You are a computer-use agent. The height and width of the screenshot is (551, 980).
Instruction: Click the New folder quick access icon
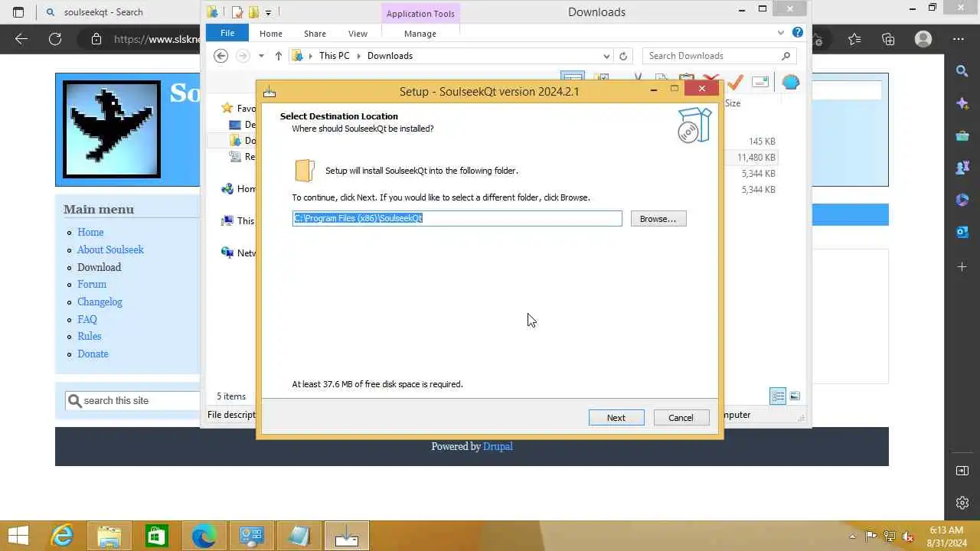[x=253, y=12]
